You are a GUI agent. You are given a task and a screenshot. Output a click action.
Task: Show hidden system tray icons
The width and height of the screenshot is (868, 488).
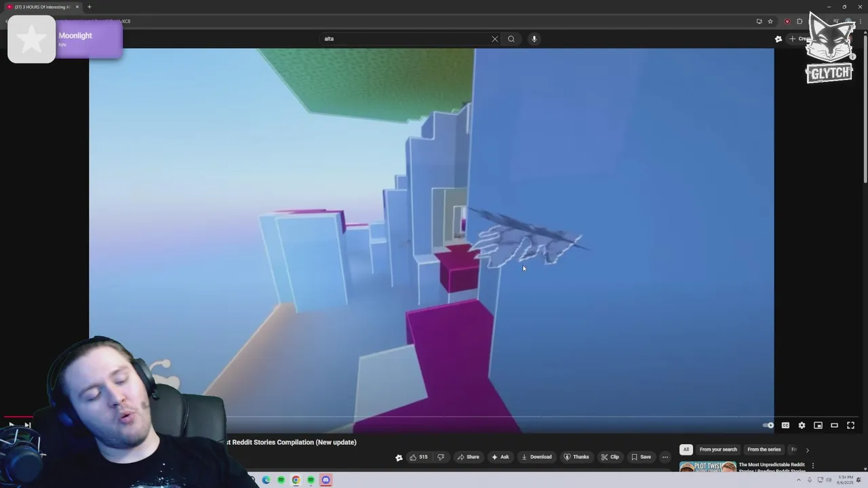tap(799, 480)
